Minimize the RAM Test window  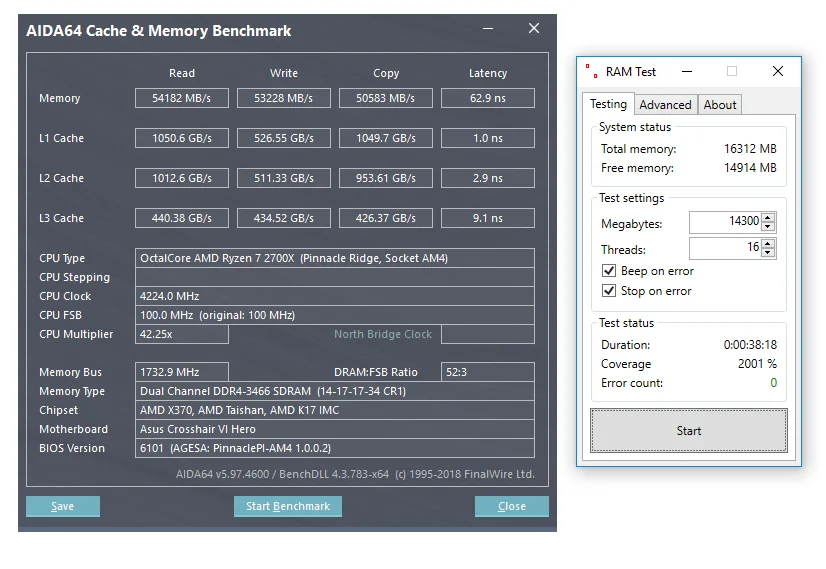pyautogui.click(x=687, y=71)
